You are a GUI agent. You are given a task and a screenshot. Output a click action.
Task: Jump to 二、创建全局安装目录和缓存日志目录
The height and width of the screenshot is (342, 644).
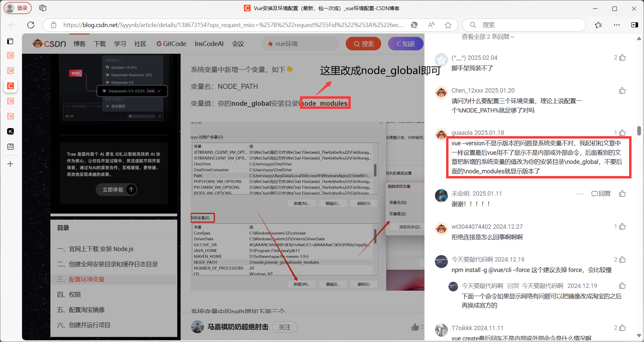tap(108, 264)
